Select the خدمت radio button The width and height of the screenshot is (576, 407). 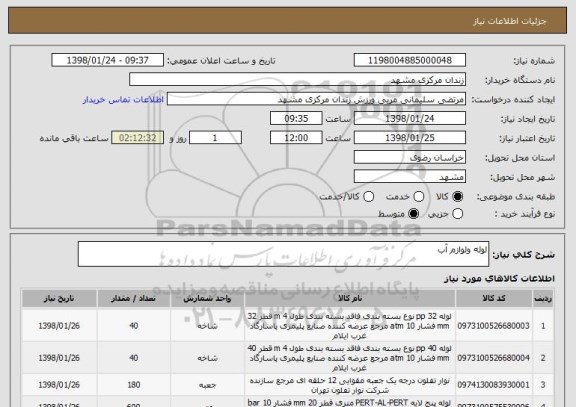click(419, 197)
